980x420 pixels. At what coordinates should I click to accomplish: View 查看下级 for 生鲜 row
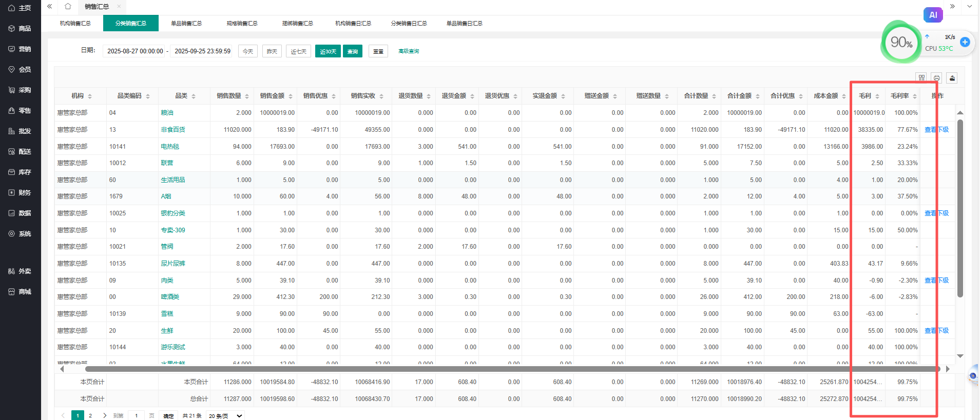pos(936,331)
